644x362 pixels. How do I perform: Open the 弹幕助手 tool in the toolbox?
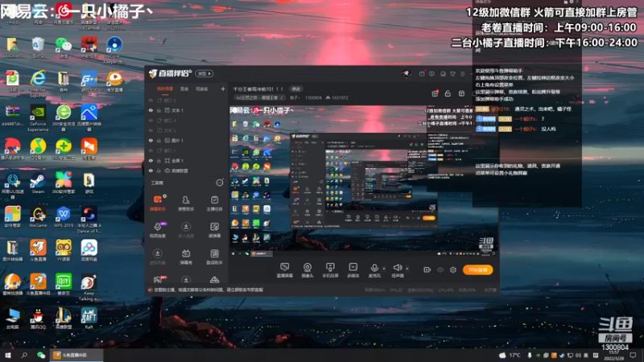157,203
